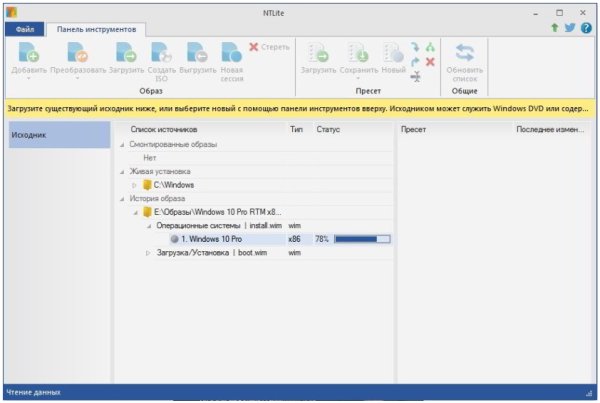Click the Новый preset icon
This screenshot has width=600, height=403.
point(394,52)
